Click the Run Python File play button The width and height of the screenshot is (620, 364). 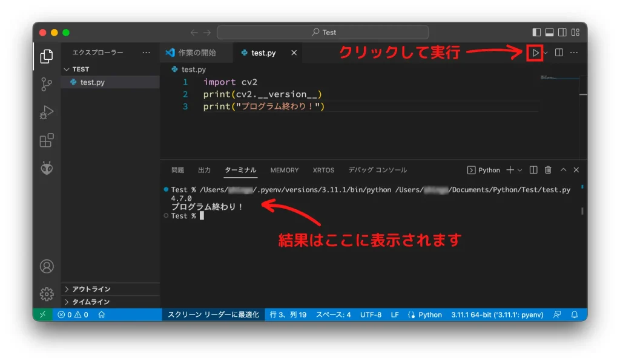(535, 53)
